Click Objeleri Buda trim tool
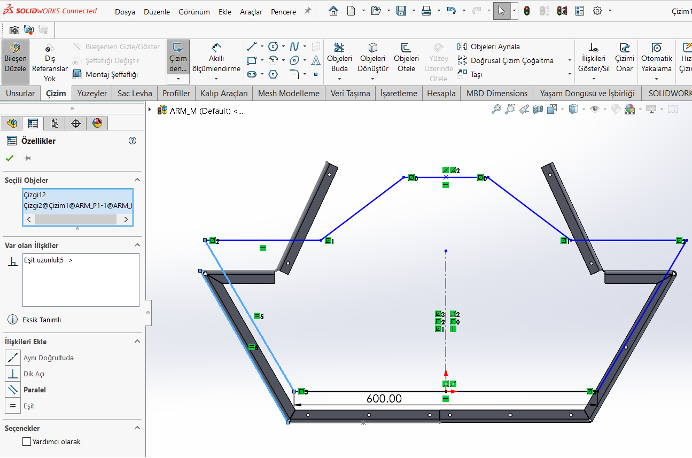692x458 pixels. (x=339, y=58)
